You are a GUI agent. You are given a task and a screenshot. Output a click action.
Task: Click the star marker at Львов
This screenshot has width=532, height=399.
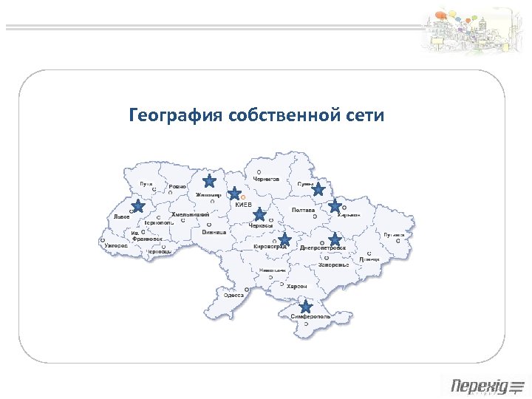(x=138, y=206)
